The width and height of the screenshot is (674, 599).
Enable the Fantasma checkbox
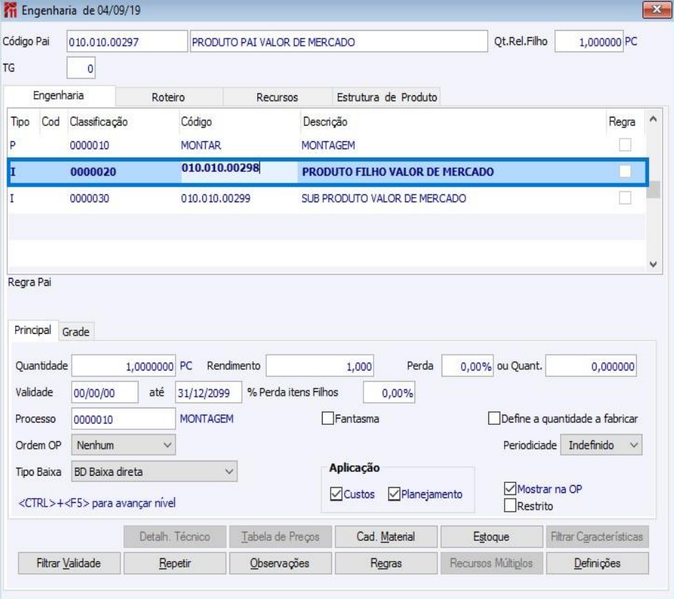click(x=328, y=419)
